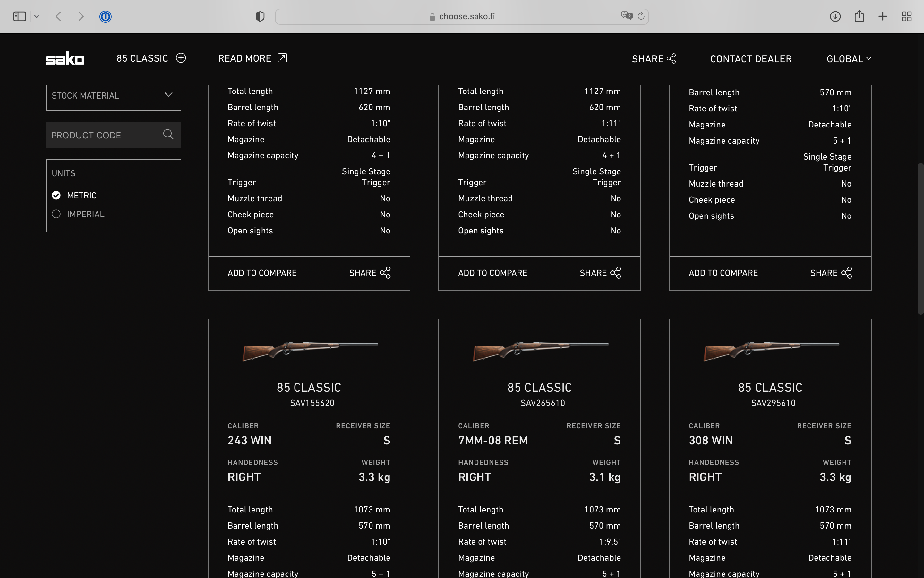Share the 1:10" twist 4+1 rifle card
The height and width of the screenshot is (578, 924).
[x=370, y=273]
